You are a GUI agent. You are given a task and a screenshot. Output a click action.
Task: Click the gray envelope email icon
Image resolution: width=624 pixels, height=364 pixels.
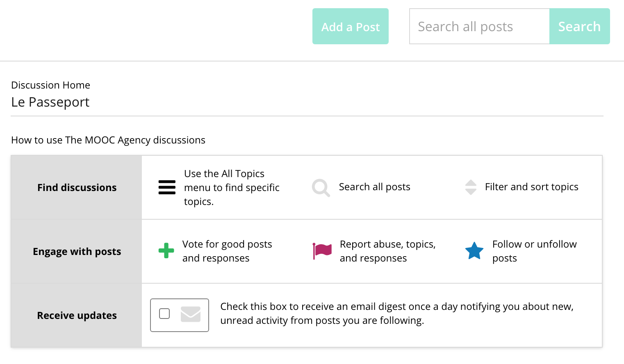[191, 314]
